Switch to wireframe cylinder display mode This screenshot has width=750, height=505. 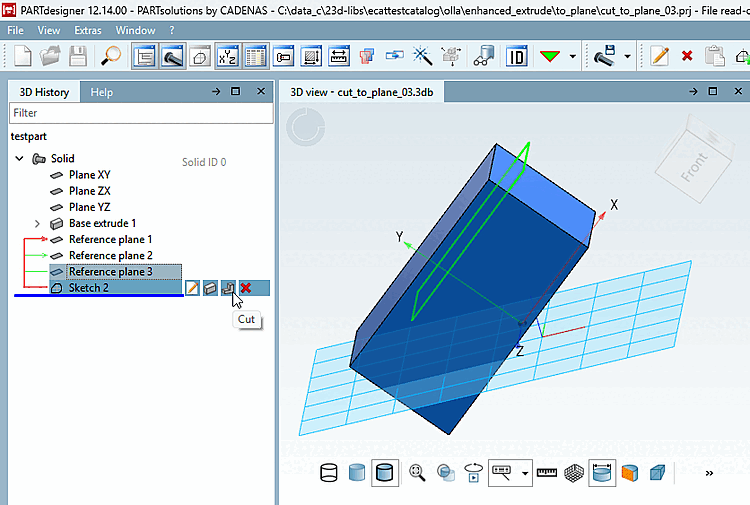coord(329,473)
